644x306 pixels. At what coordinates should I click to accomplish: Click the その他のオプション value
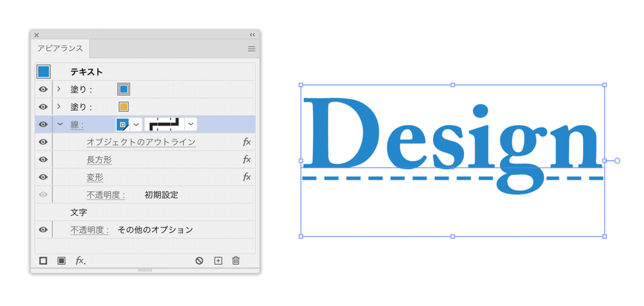pos(155,230)
